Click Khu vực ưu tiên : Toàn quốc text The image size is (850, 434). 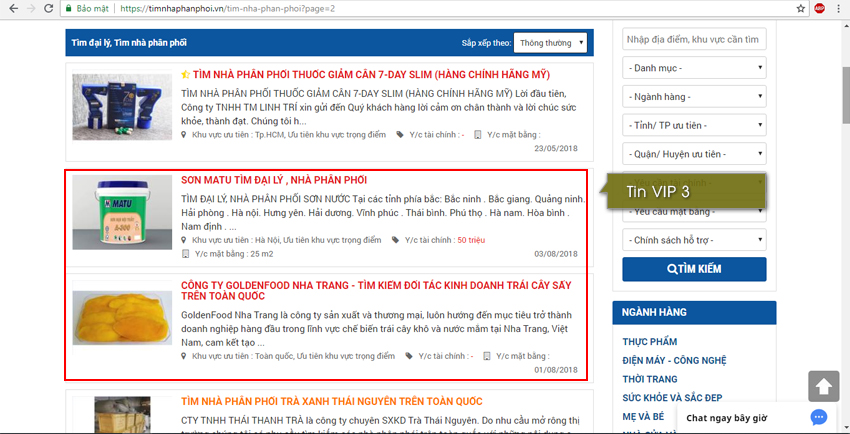(293, 356)
